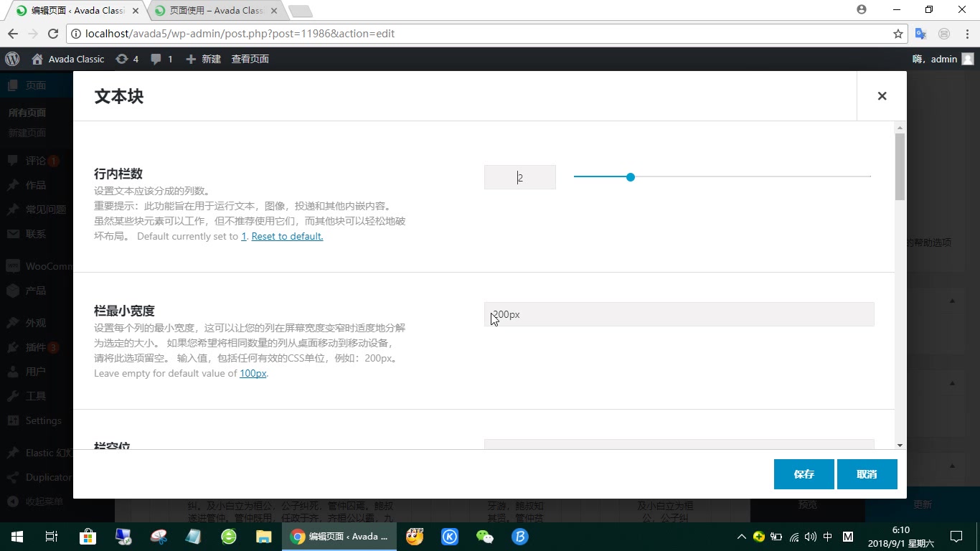Open Avada Classic site home link
This screenshot has width=980, height=551.
point(68,59)
